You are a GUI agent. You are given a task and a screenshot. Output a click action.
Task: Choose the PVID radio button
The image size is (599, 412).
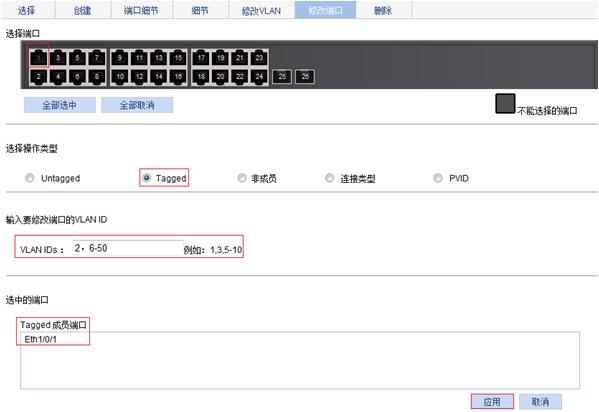click(438, 178)
